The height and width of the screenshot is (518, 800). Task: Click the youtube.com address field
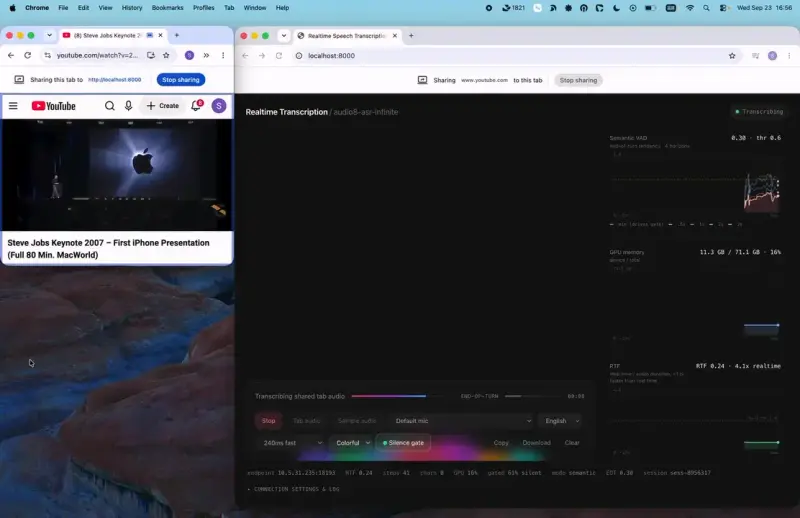point(97,55)
